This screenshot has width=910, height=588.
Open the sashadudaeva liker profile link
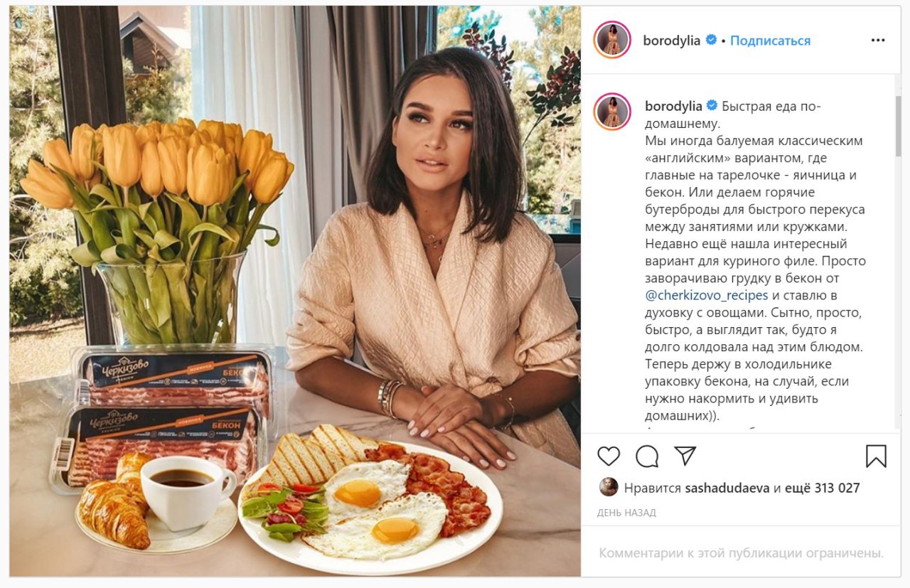[x=727, y=488]
